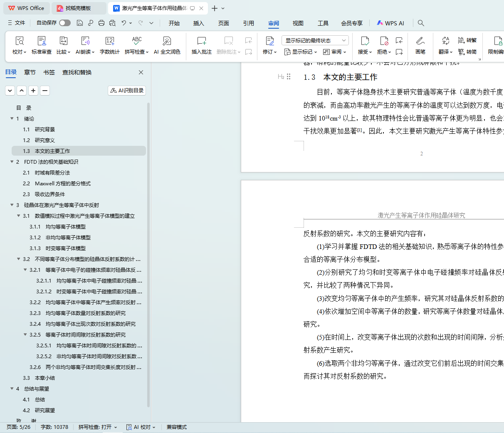Collapse the 2 FDTD法的相关基础知识 section

click(x=12, y=162)
